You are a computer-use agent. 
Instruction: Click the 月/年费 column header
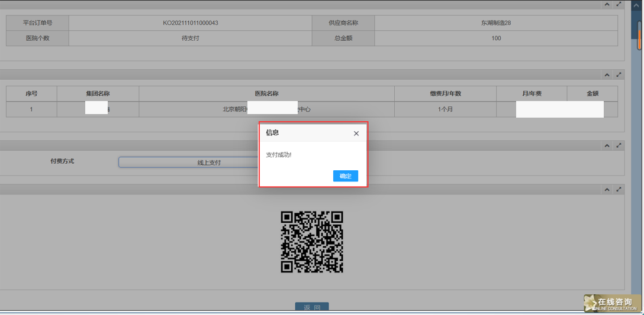(x=532, y=94)
